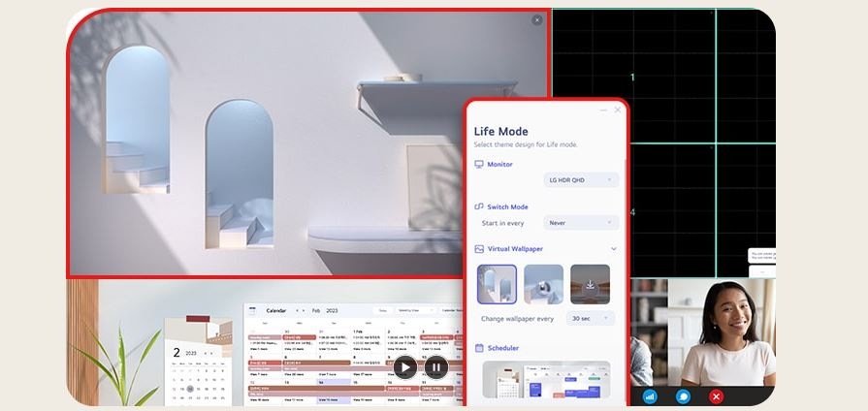This screenshot has width=868, height=411.
Task: End the video call with red X
Action: coord(717,396)
